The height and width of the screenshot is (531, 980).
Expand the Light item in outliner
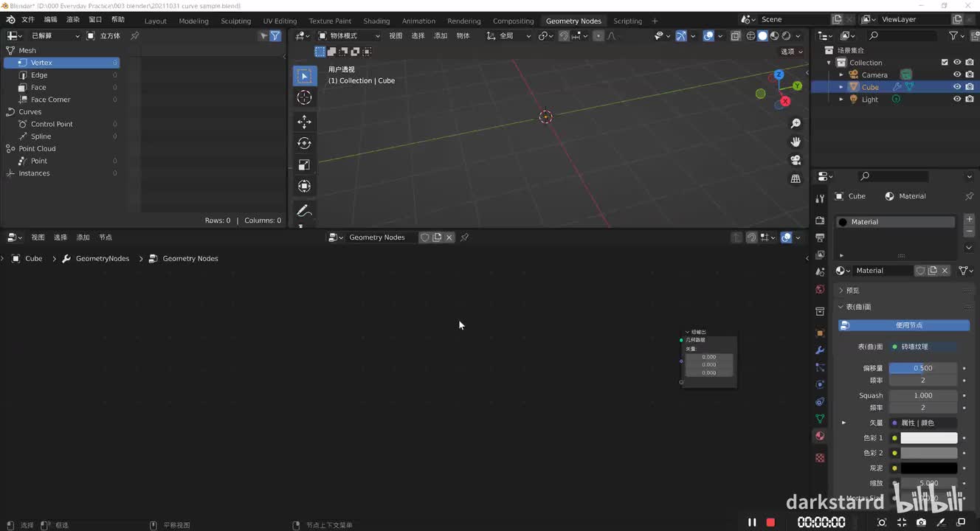pos(841,99)
